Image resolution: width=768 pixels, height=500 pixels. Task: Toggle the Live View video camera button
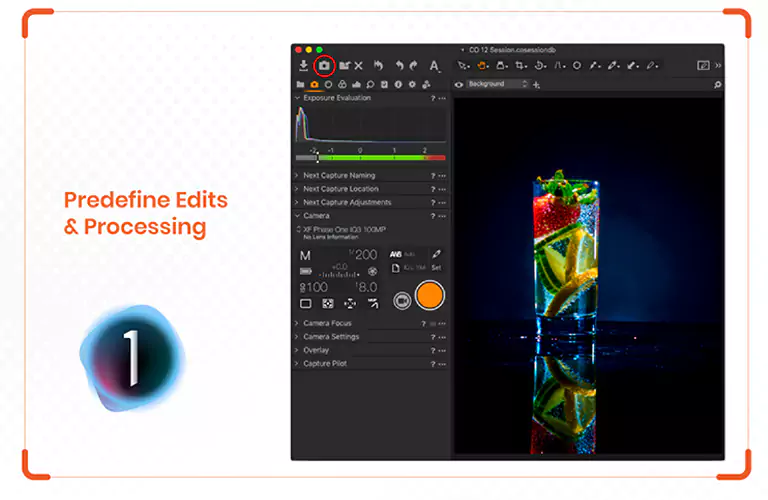[x=402, y=300]
